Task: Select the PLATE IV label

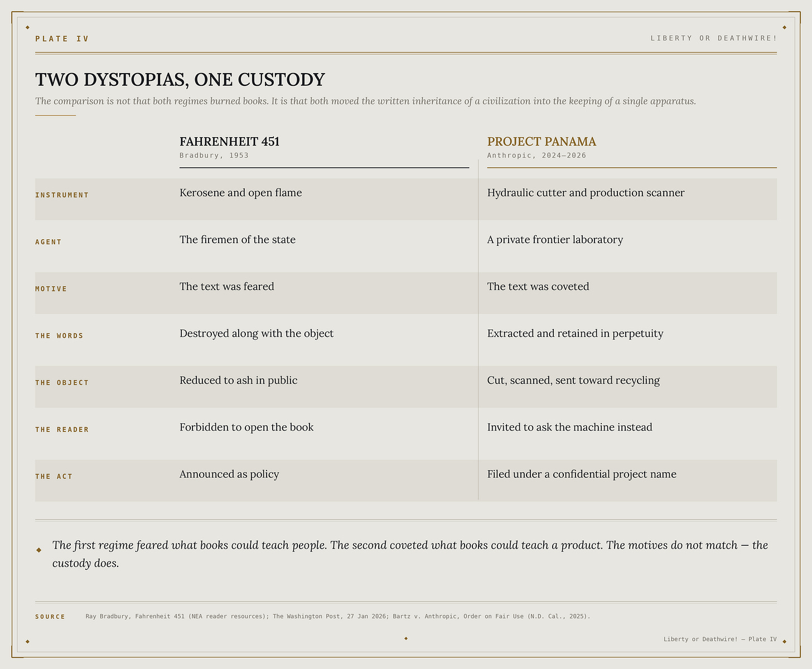Action: 62,38
